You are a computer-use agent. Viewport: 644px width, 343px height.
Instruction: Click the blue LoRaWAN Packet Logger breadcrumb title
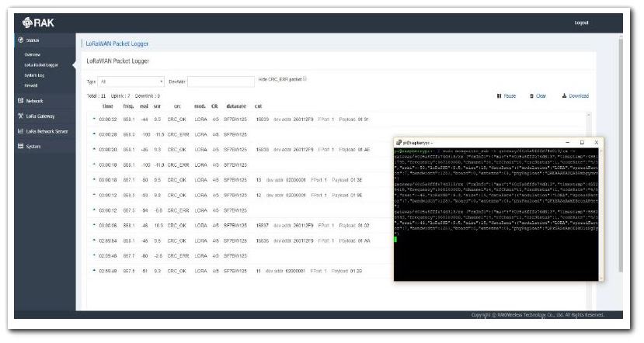point(117,43)
